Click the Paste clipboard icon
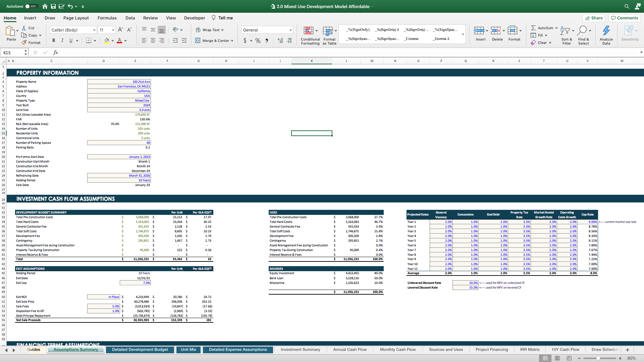This screenshot has height=362, width=644. tap(10, 31)
